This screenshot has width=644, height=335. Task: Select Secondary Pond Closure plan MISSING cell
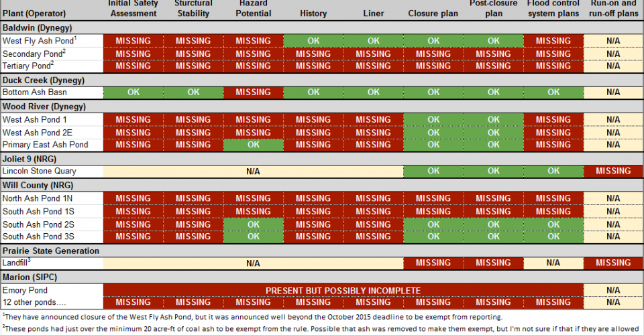[x=433, y=54]
